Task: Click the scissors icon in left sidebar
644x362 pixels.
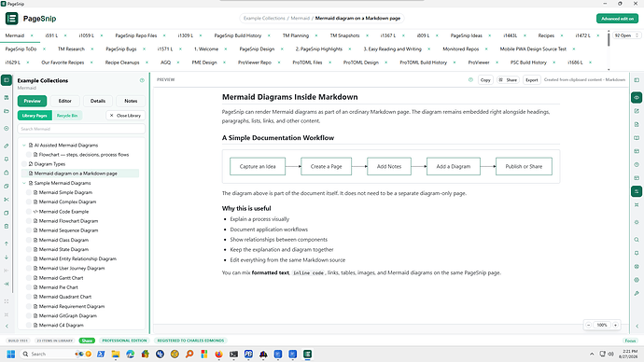Action: click(7, 200)
